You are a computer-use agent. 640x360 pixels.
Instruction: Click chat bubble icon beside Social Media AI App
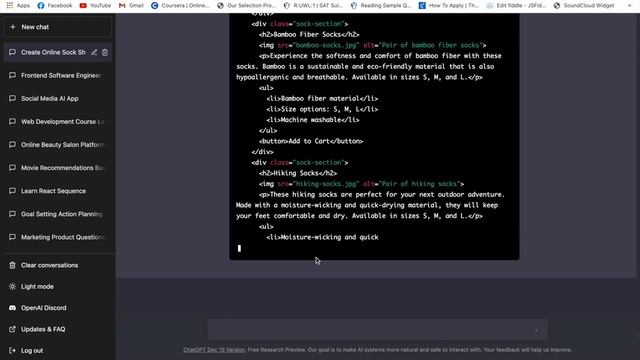click(x=12, y=98)
